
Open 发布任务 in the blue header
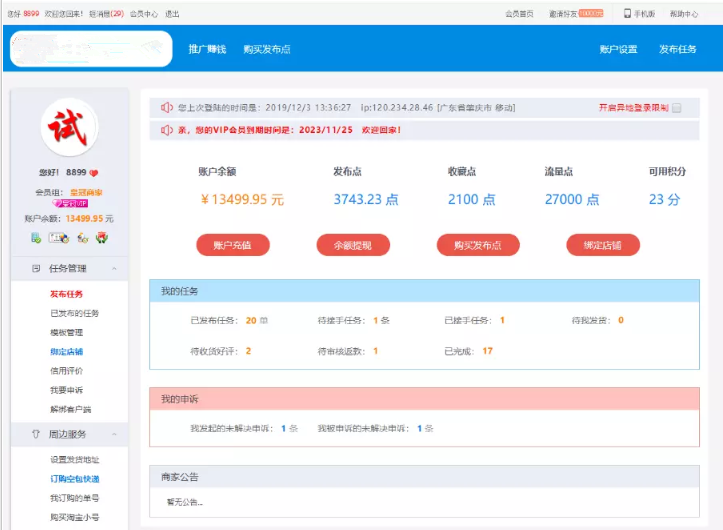coord(677,49)
